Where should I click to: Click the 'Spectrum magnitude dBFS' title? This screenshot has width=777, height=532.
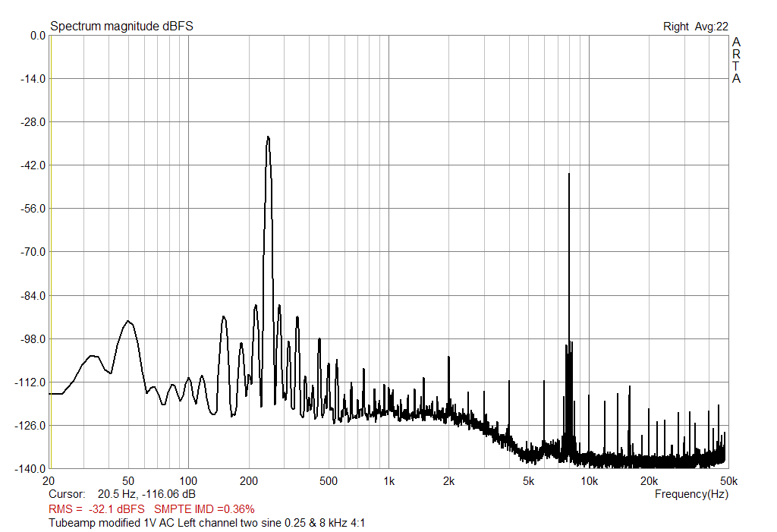pos(121,24)
